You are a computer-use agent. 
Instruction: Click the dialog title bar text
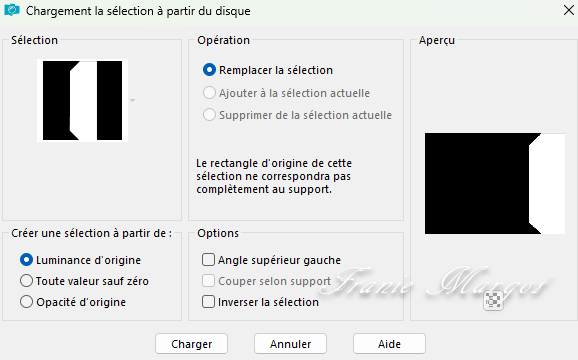click(x=138, y=11)
